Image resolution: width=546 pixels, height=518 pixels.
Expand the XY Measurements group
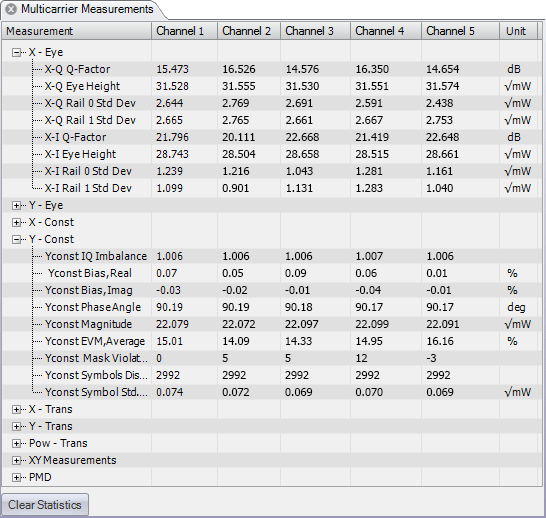(16, 461)
